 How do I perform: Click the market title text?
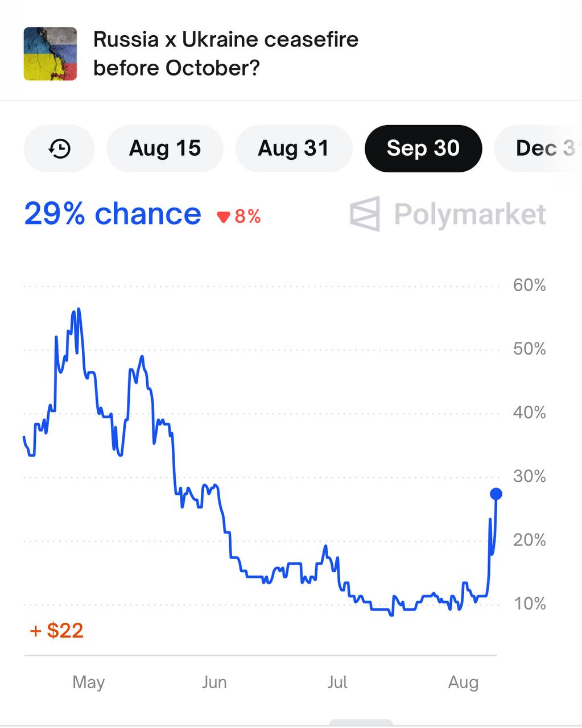[x=226, y=53]
